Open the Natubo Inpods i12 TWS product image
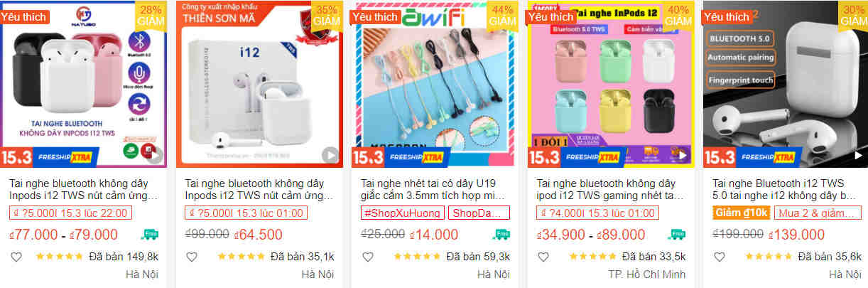Image resolution: width=868 pixels, height=288 pixels. click(x=84, y=84)
